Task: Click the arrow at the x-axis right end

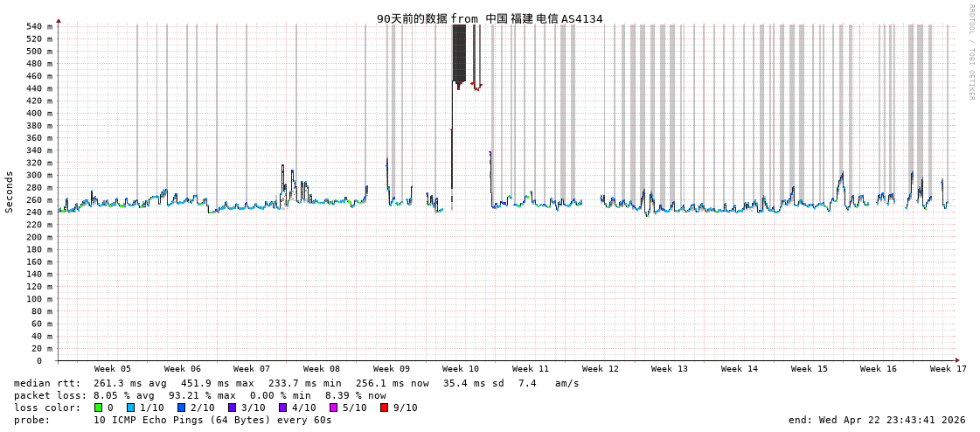Action: (x=957, y=360)
